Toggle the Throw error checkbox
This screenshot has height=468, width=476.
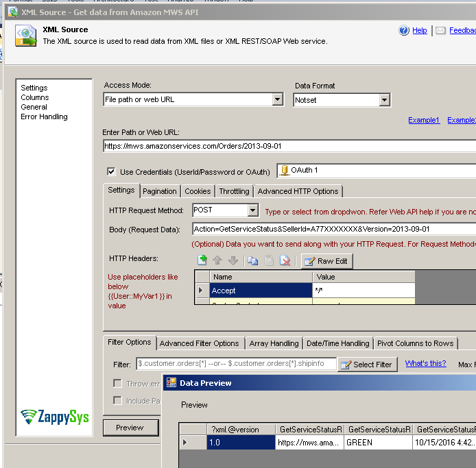117,384
